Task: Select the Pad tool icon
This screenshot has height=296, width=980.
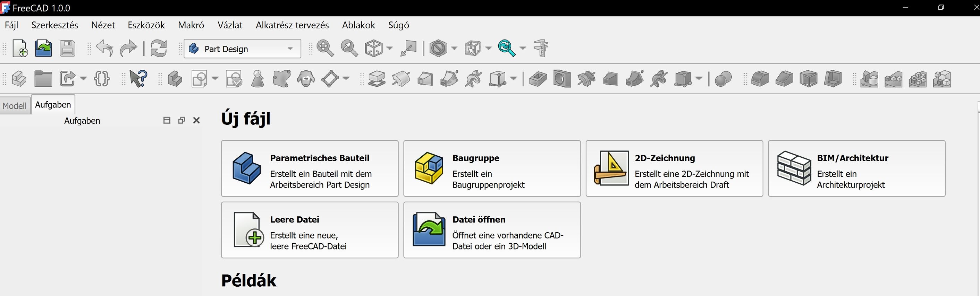Action: pos(377,79)
